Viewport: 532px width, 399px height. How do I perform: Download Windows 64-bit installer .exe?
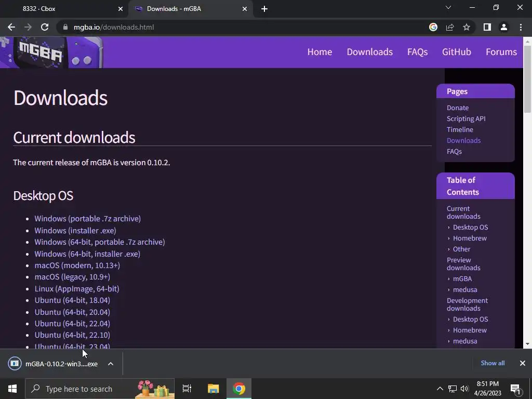click(x=87, y=254)
